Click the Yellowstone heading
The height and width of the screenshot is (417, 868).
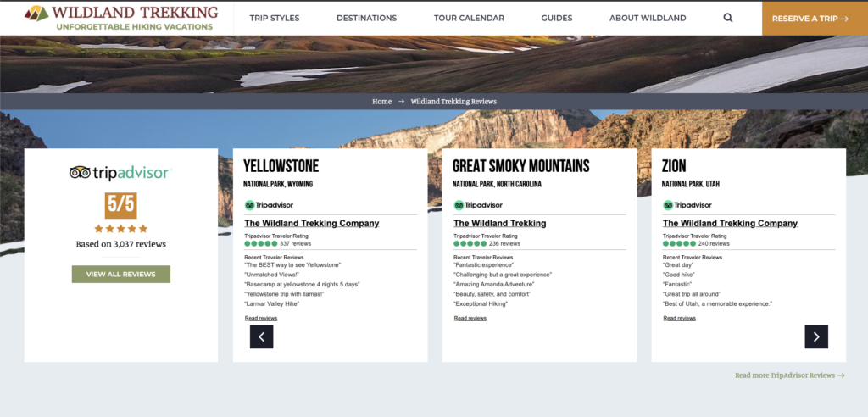point(281,166)
